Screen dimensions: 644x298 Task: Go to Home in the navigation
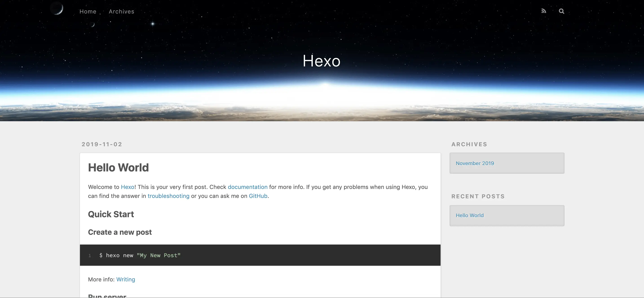point(88,11)
